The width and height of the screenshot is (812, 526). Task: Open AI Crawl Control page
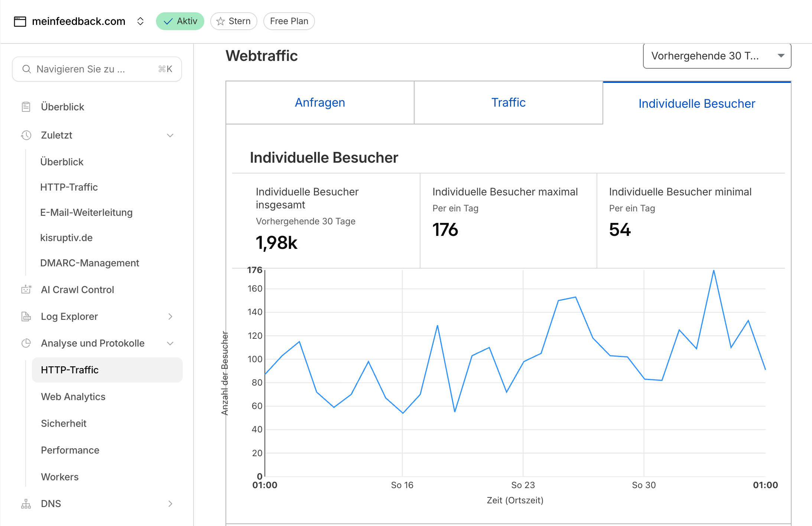[x=77, y=290]
